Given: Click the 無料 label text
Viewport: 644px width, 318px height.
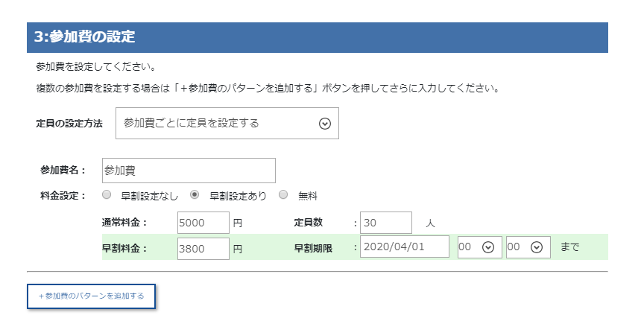Looking at the screenshot, I should pyautogui.click(x=308, y=197).
